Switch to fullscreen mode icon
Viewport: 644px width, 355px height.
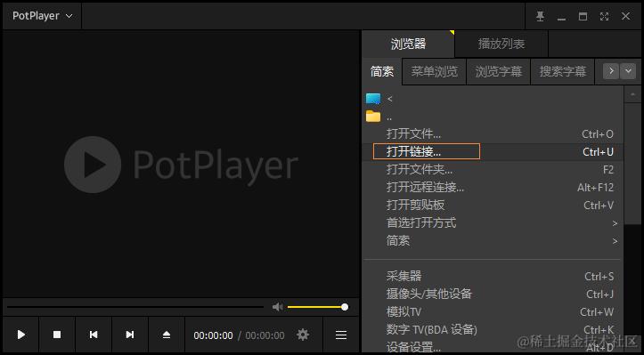coord(604,16)
